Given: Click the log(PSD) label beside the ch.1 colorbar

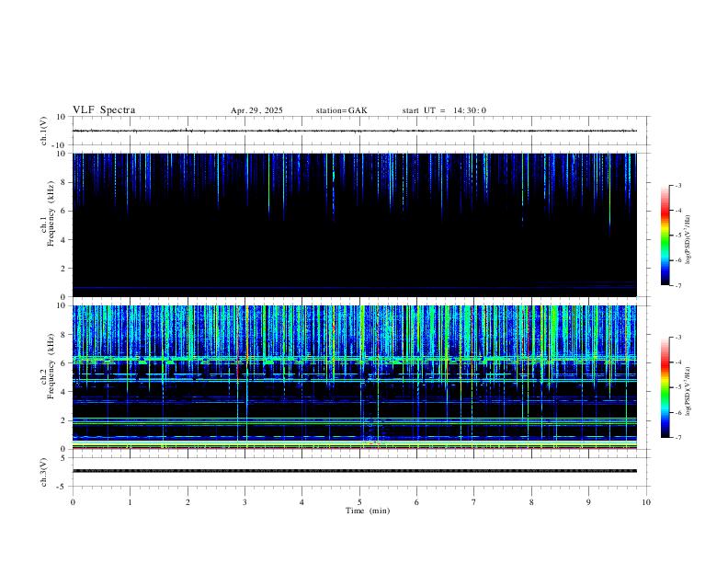Looking at the screenshot, I should (688, 239).
